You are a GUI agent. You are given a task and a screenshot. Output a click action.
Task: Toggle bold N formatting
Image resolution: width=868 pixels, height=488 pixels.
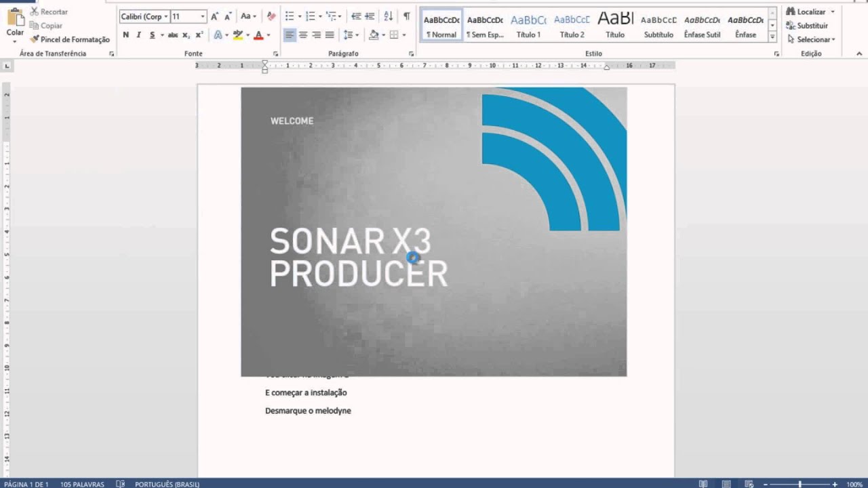tap(125, 35)
